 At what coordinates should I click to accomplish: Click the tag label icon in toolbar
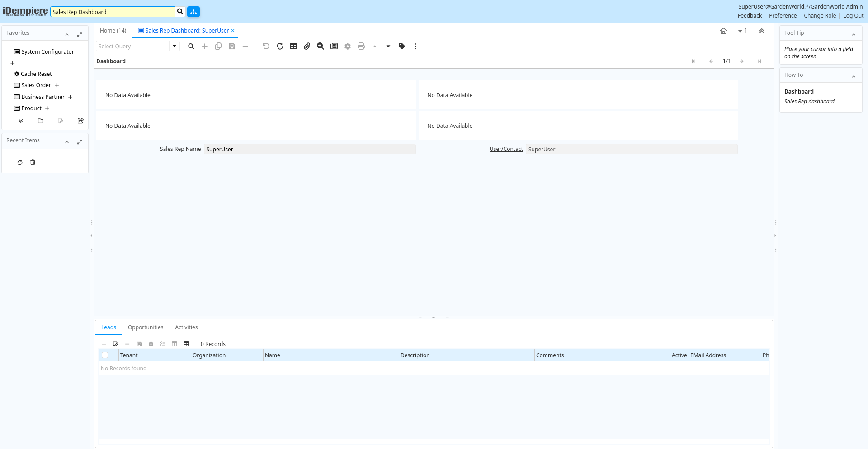[402, 46]
